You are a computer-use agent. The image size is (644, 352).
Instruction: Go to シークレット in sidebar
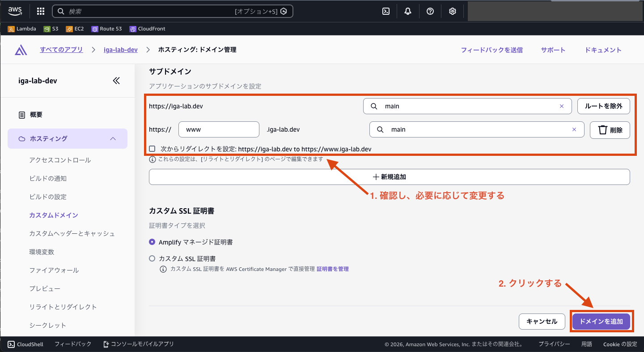pyautogui.click(x=47, y=325)
